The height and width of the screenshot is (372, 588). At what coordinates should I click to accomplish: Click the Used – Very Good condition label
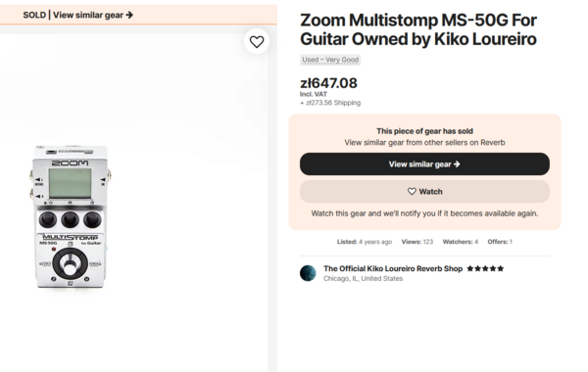click(330, 60)
